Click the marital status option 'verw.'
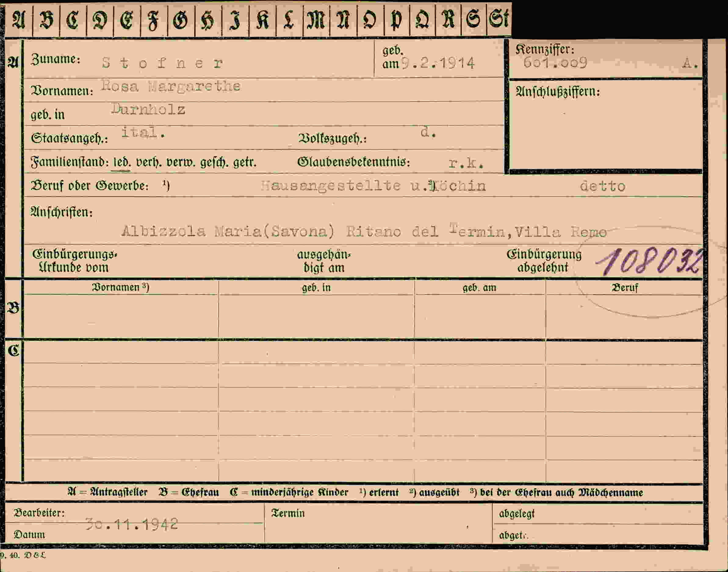 (181, 163)
